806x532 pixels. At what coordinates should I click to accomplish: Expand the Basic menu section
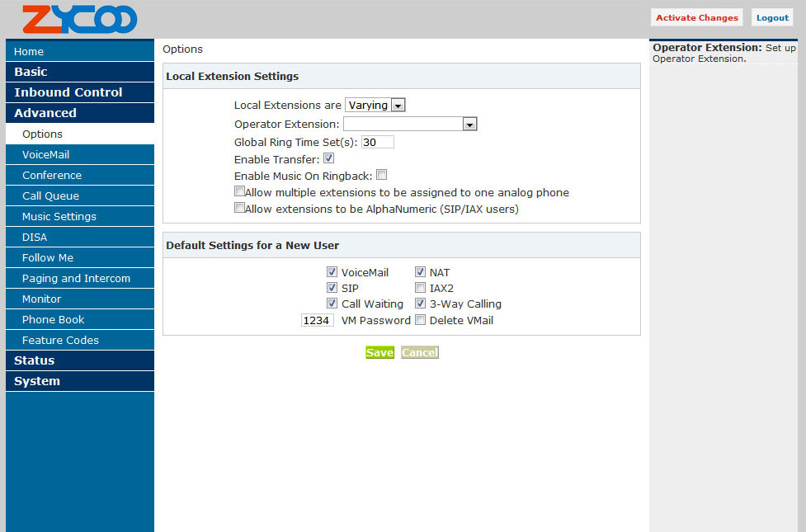[x=79, y=72]
